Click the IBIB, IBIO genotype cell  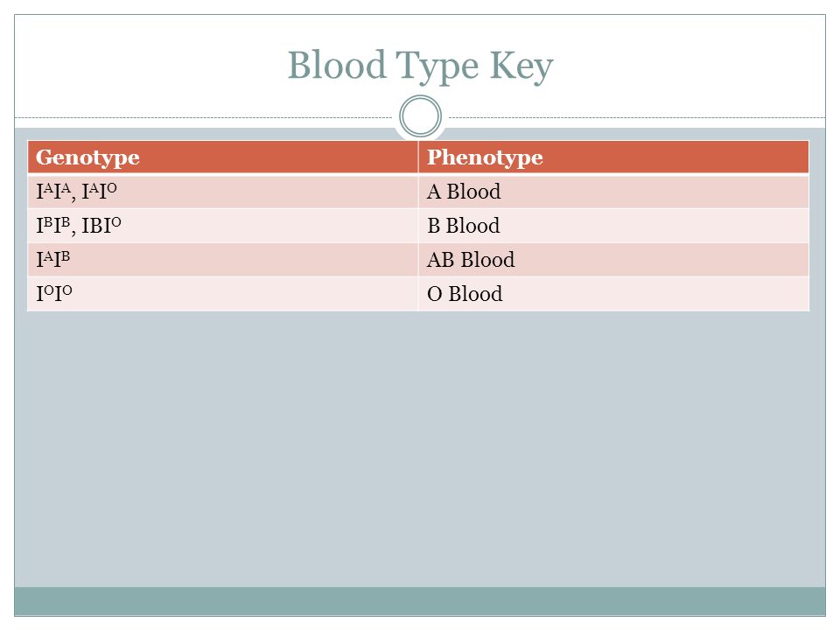(x=222, y=226)
